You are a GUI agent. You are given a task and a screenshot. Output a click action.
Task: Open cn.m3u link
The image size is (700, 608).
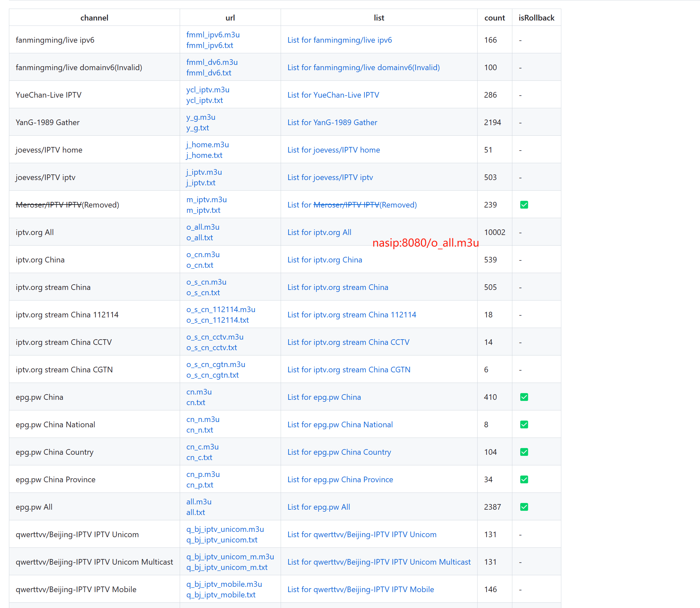click(199, 392)
